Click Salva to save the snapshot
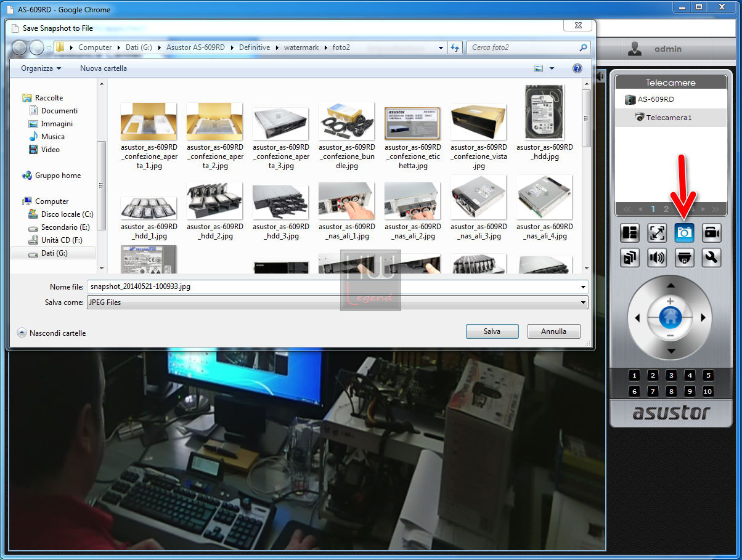Screen dimensions: 742x560 [x=492, y=331]
